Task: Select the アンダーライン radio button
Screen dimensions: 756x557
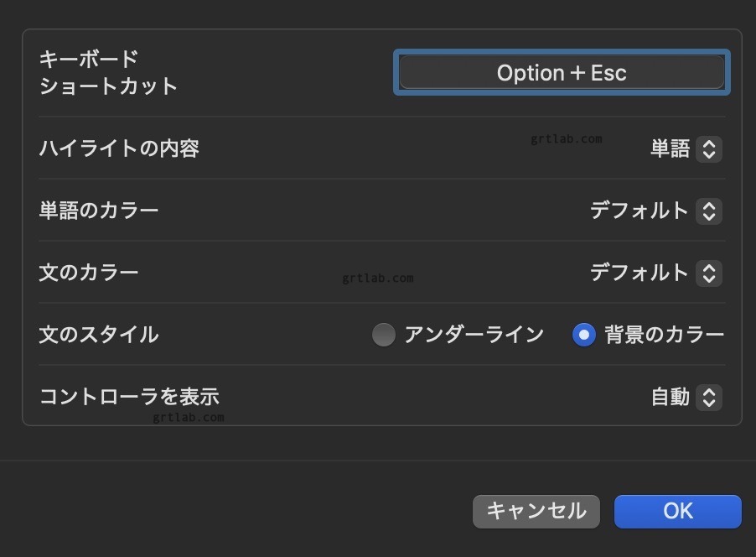Action: point(384,336)
